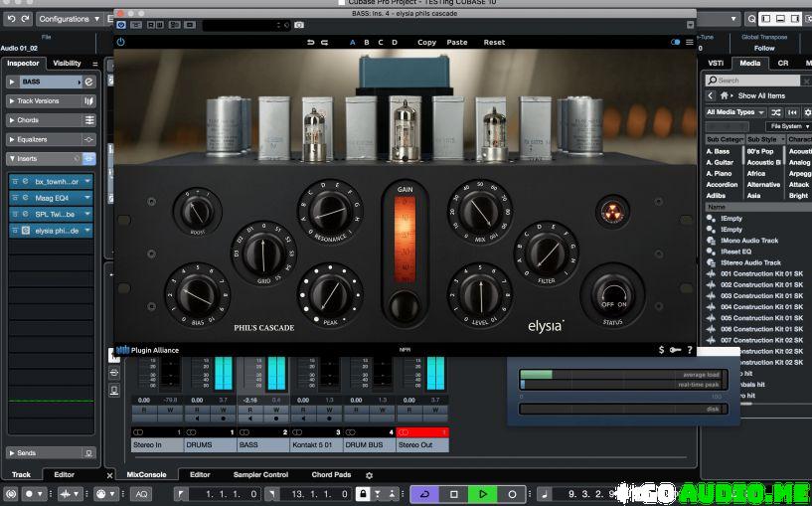This screenshot has width=812, height=506.
Task: Select the DRUM BUS channel name
Action: 370,445
